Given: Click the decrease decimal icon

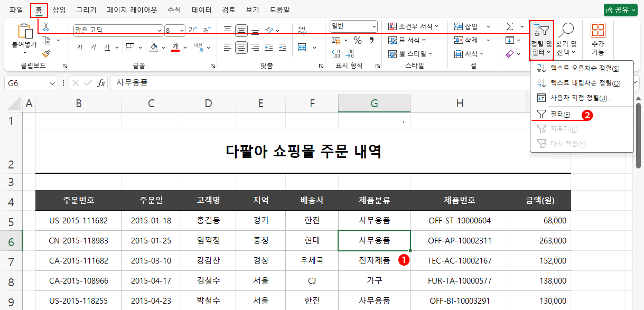Looking at the screenshot, I should pyautogui.click(x=350, y=53).
